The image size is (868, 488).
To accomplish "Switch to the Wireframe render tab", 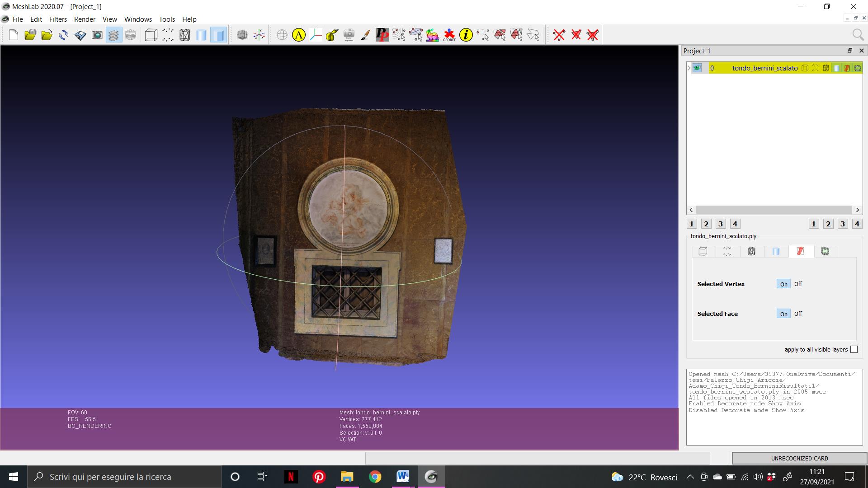I will [x=752, y=252].
